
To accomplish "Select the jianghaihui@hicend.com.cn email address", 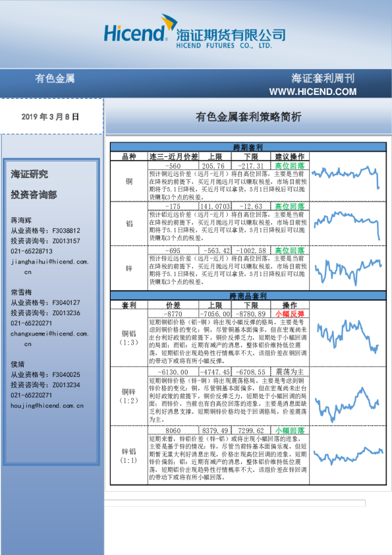I will (x=49, y=266).
